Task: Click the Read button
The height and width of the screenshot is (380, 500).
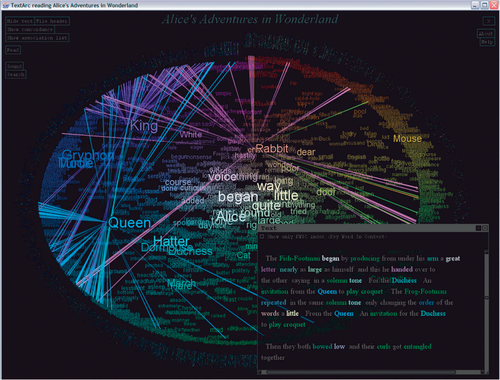Action: 13,50
